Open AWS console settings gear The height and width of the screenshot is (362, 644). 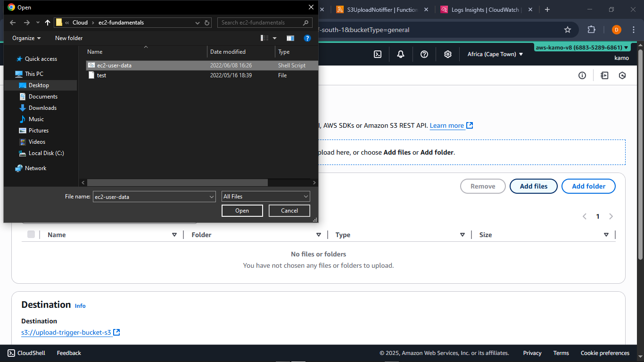[448, 54]
